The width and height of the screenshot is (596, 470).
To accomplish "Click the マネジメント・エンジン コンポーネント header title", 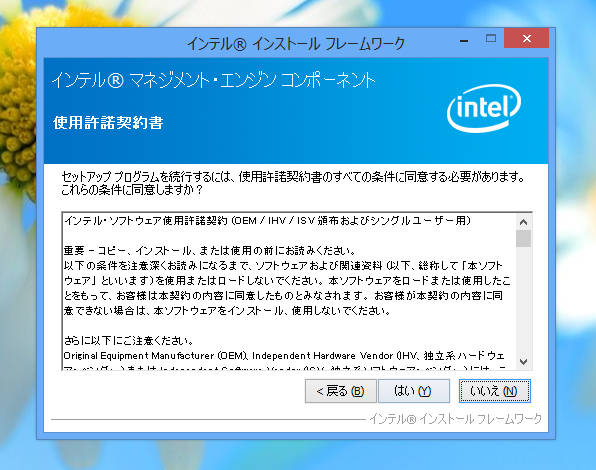I will (x=213, y=81).
